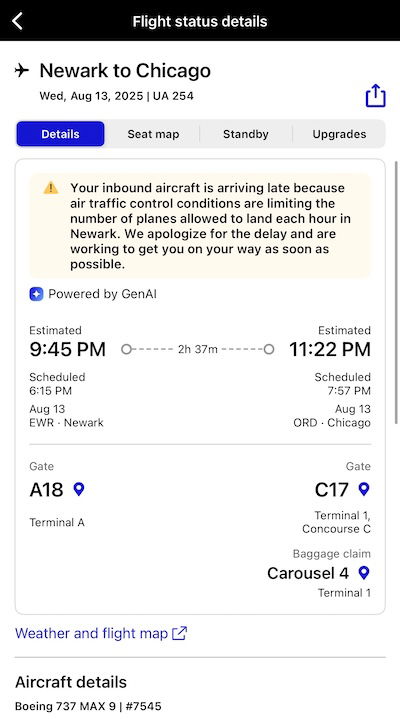Screen dimensions: 400x719
Task: Tap the Powered by GenAI label
Action: [102, 294]
